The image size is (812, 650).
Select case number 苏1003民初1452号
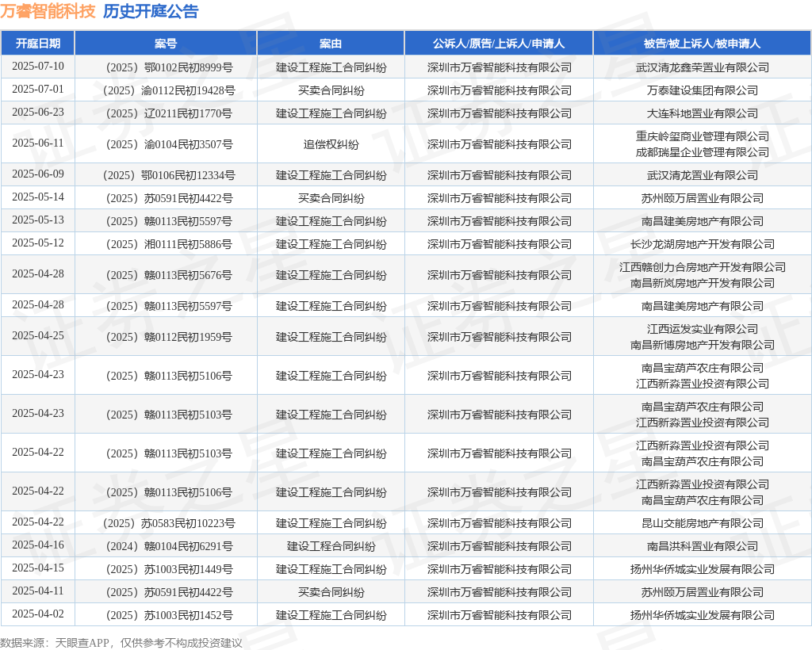[x=169, y=615]
